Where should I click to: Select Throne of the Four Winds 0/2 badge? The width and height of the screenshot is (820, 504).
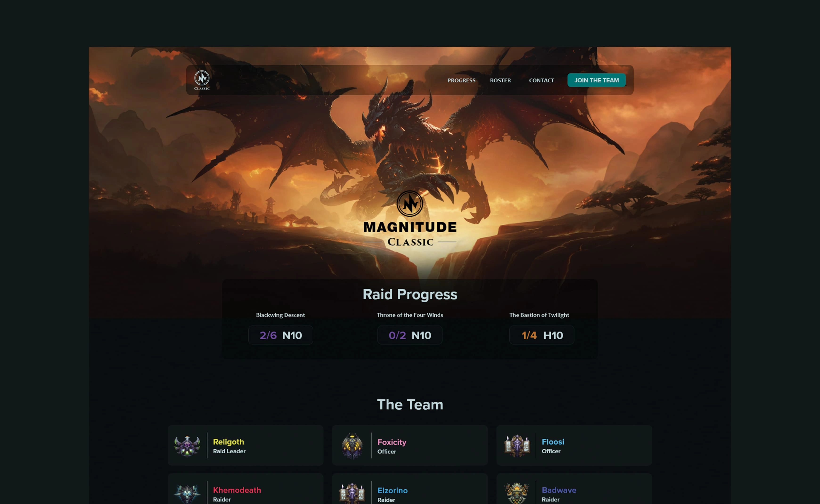tap(410, 335)
